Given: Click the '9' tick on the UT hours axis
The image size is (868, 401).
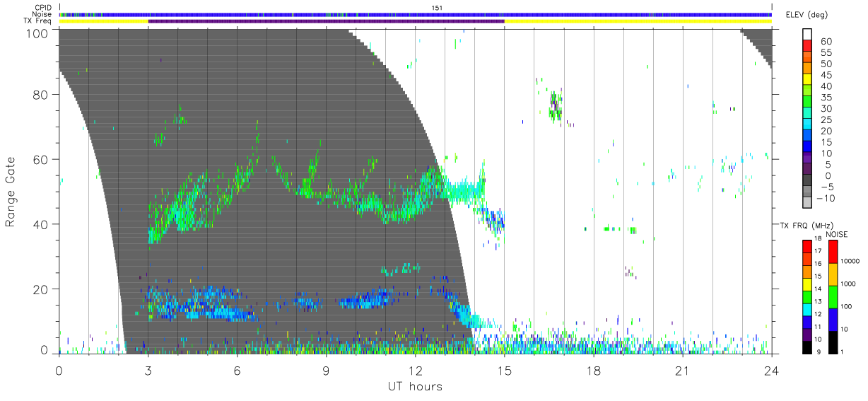Looking at the screenshot, I should (x=327, y=370).
